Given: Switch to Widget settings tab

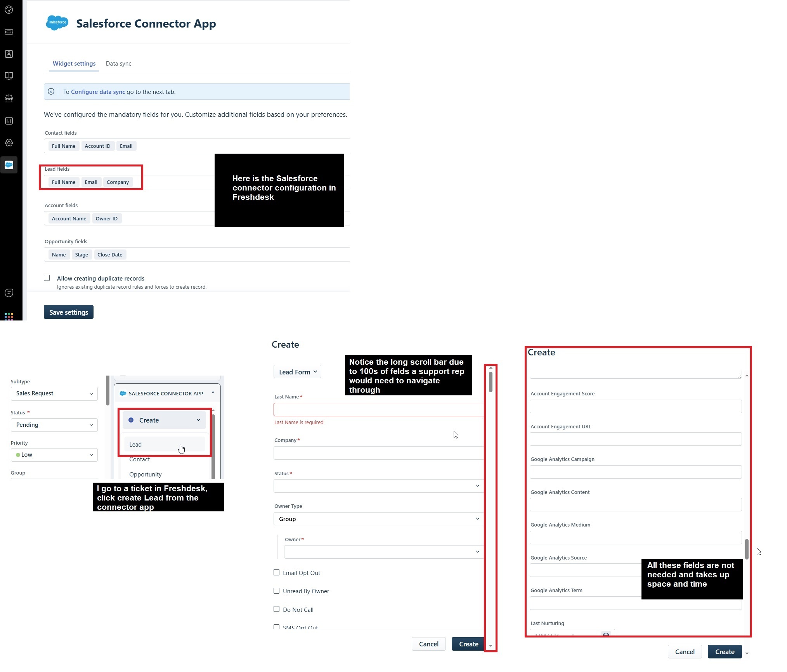Looking at the screenshot, I should 74,64.
